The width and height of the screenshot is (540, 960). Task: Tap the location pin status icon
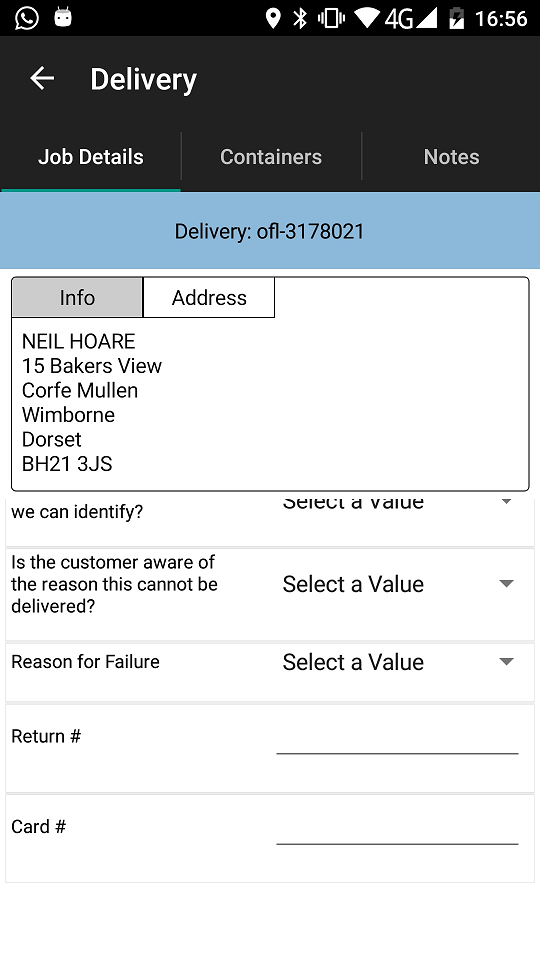pyautogui.click(x=273, y=18)
